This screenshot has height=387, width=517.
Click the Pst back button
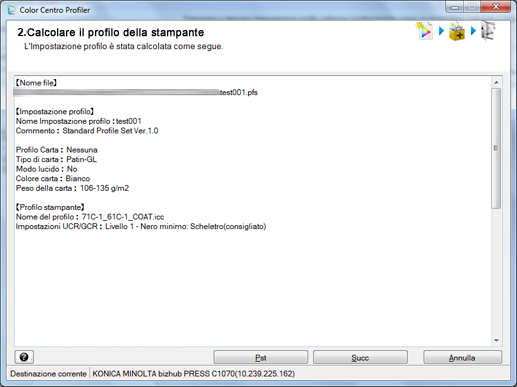[260, 357]
